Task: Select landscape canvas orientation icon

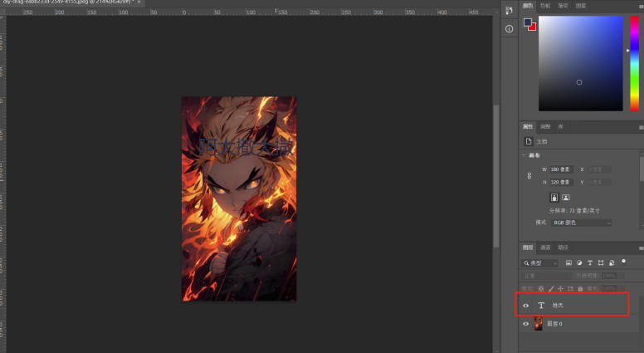Action: (566, 198)
